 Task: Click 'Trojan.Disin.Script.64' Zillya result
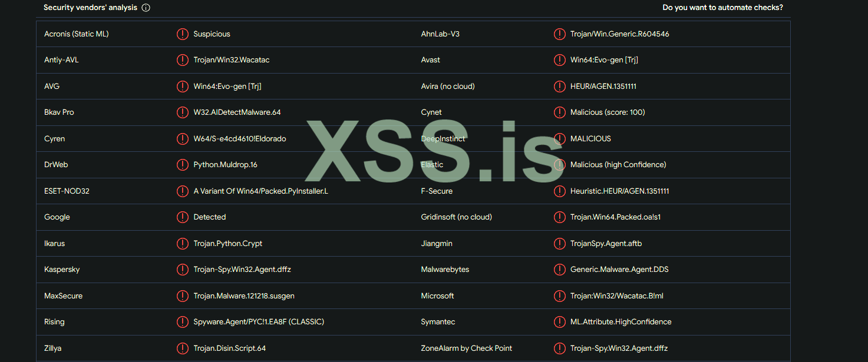coord(230,348)
